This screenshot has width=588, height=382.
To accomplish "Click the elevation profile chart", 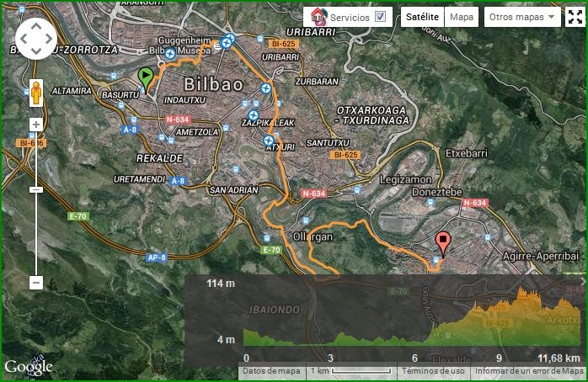I will pos(412,317).
